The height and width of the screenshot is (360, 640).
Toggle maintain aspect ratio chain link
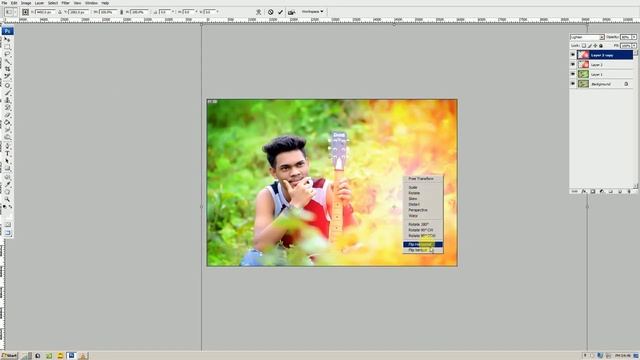click(121, 12)
